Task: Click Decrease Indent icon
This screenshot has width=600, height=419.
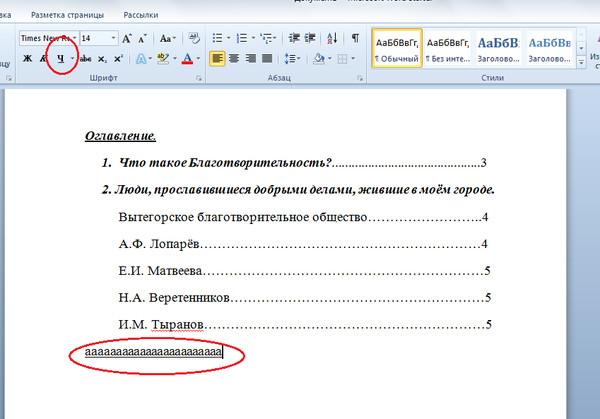Action: [294, 38]
